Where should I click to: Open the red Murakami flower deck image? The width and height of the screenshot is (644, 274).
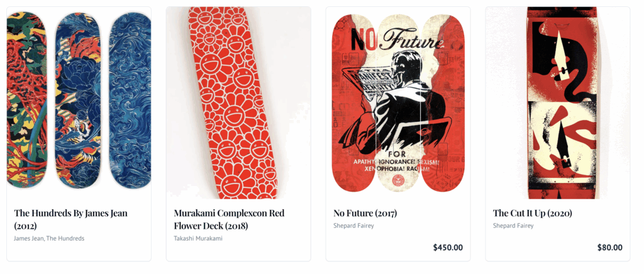click(x=238, y=101)
